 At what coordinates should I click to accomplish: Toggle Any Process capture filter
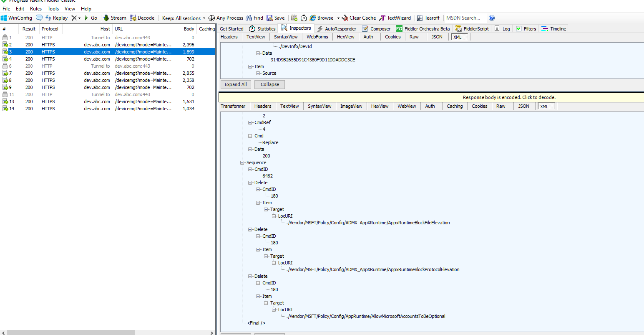pos(226,18)
